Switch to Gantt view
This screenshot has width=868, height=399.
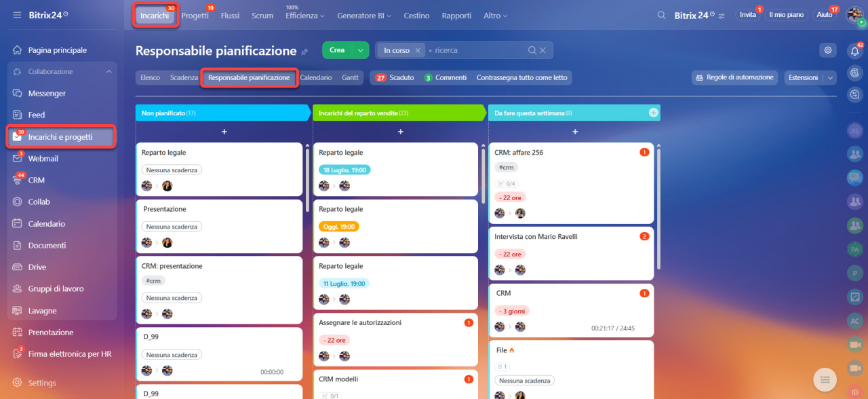pos(351,78)
